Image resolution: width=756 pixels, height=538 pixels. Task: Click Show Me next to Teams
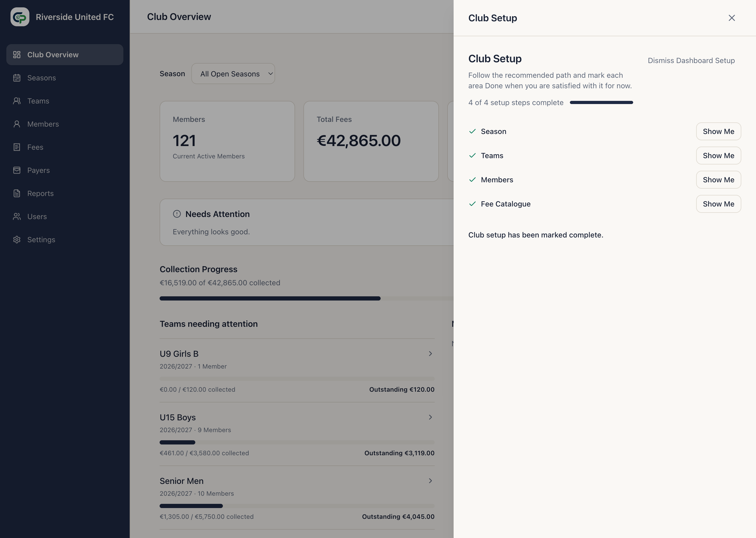(x=718, y=156)
